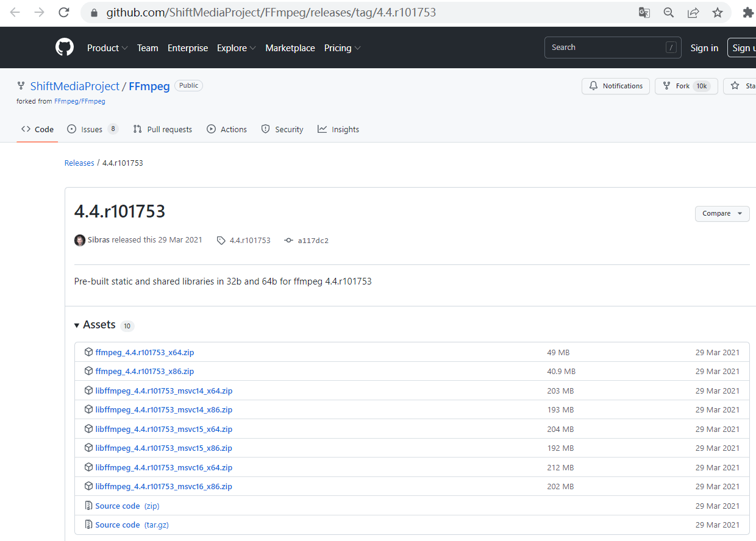Open the extensions puzzle icon
This screenshot has height=541, width=756.
pyautogui.click(x=747, y=12)
